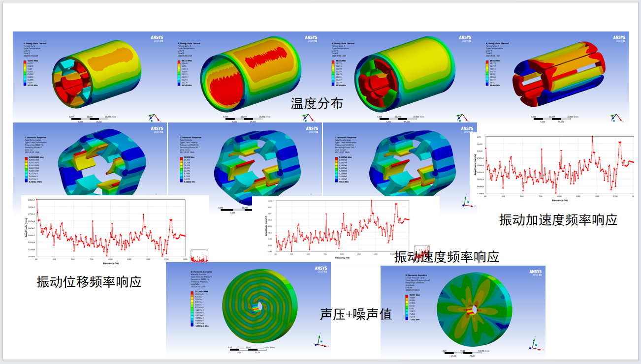
Task: Click the mini chart at the displacement chart's corner
Action: pos(199,256)
